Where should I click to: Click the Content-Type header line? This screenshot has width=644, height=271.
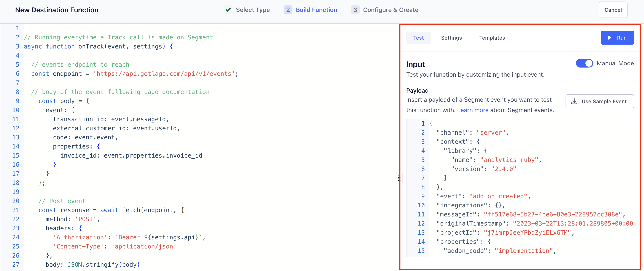coord(115,247)
